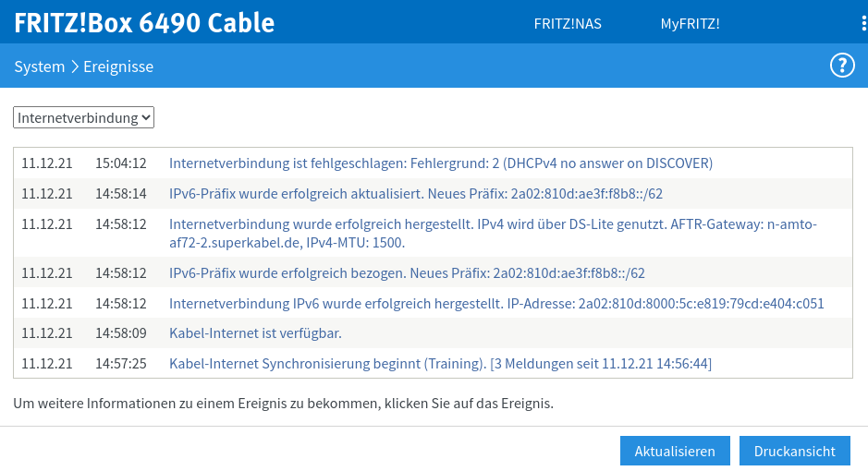
Task: Open FRITZ!NAS from the header
Action: click(568, 23)
